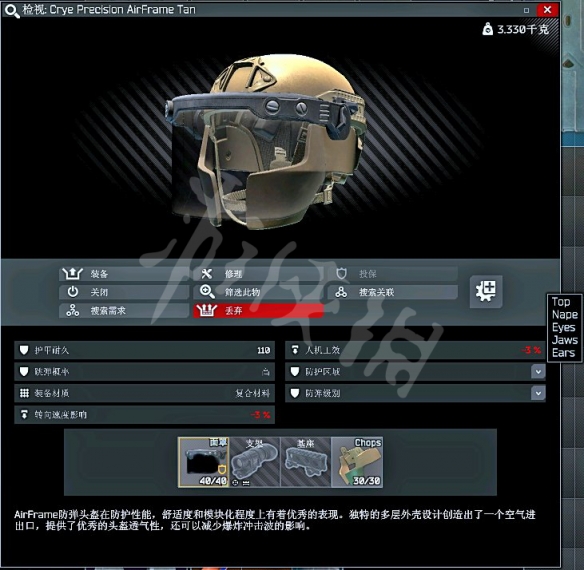Click the 'Nape' protection zone text

565,314
